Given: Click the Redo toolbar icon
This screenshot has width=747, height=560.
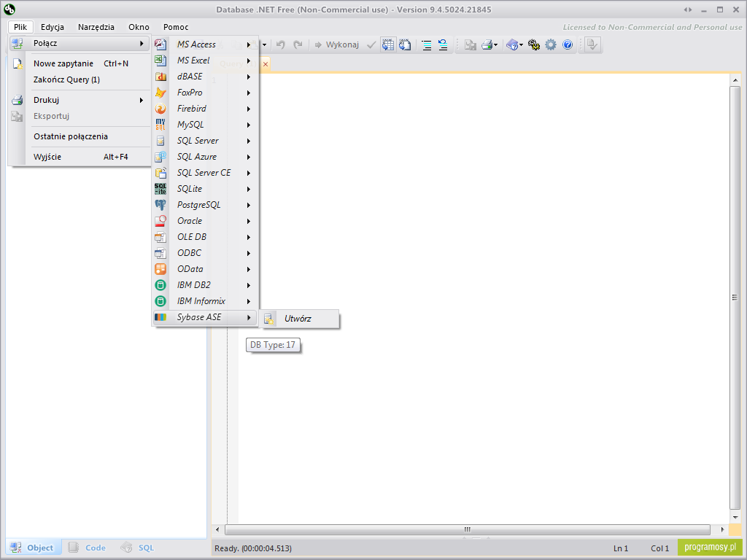Looking at the screenshot, I should coord(298,44).
